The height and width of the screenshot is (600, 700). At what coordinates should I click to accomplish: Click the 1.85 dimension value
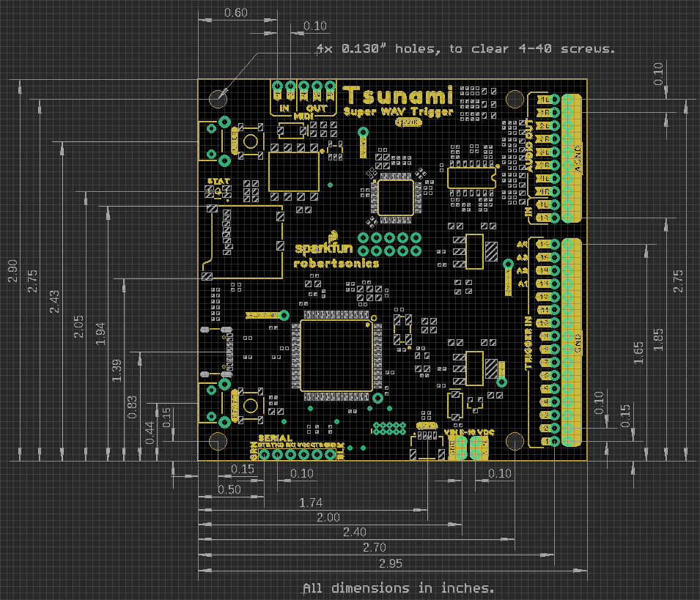[658, 340]
